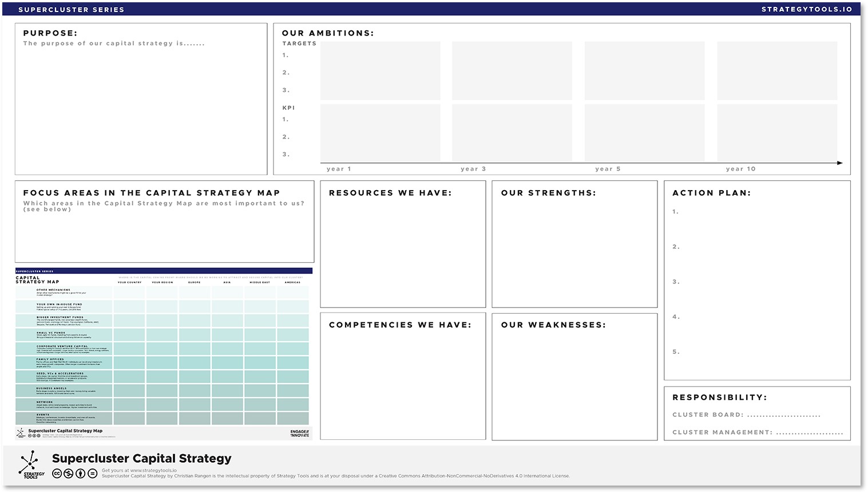Click the Capital Strategy Map thumbnail
Viewport: 868px width, 493px height.
164,354
